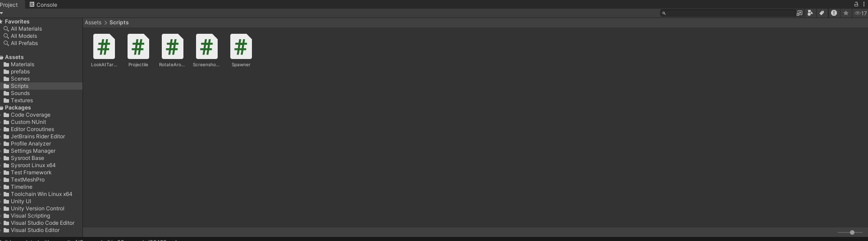The width and height of the screenshot is (868, 241).
Task: Save search to favorites star icon
Action: pos(846,13)
